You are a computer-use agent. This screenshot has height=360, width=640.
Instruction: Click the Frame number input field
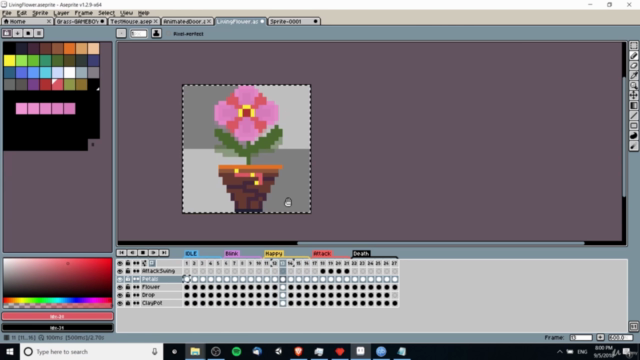coord(581,338)
